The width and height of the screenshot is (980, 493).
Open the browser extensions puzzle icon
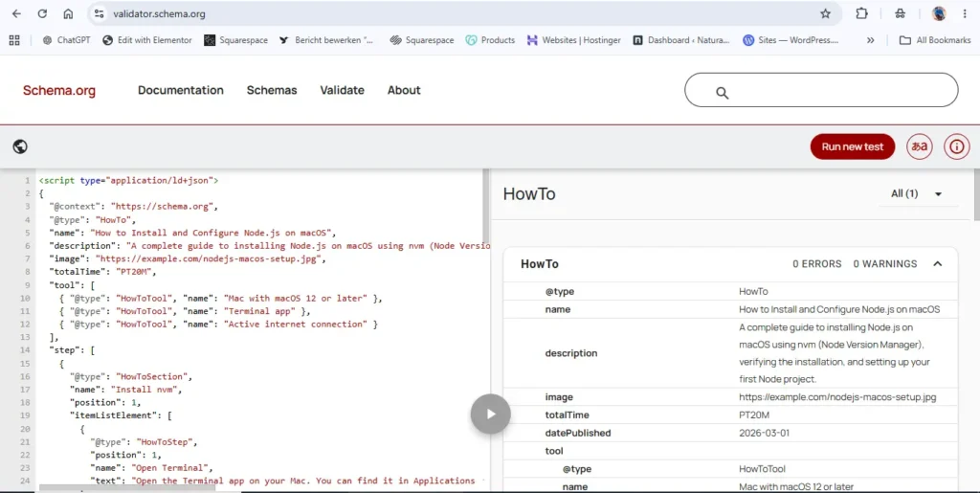(861, 13)
